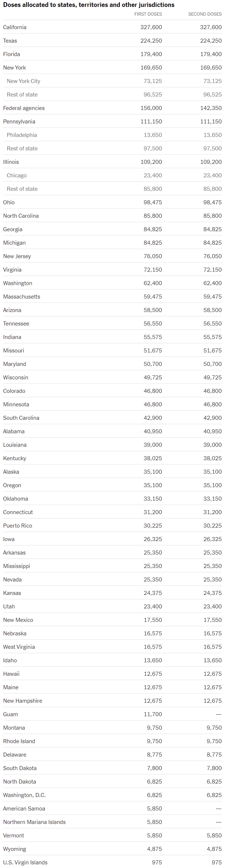This screenshot has width=227, height=868.
Task: Click the Federal agencies row label
Action: point(24,108)
